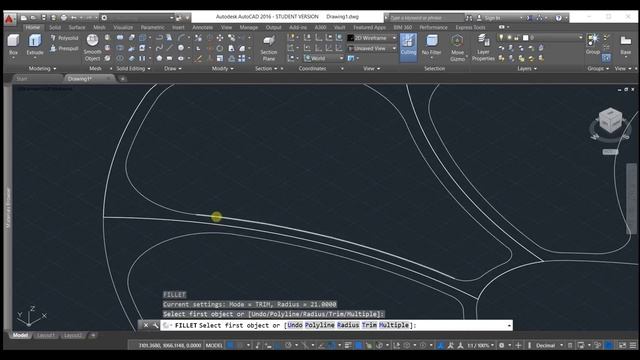Image resolution: width=640 pixels, height=360 pixels.
Task: Open the World UCS dropdown
Action: click(x=324, y=58)
